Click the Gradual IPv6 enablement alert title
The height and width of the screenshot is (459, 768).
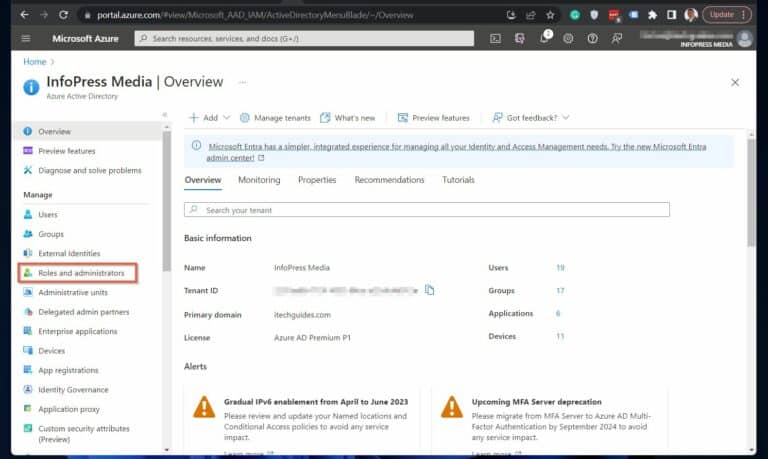[316, 402]
